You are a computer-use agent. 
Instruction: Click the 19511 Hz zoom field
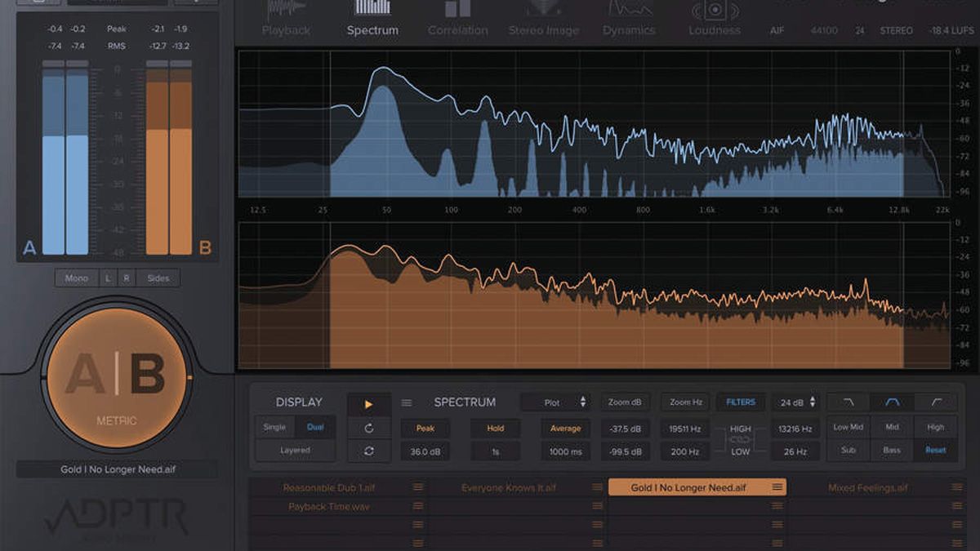(686, 428)
